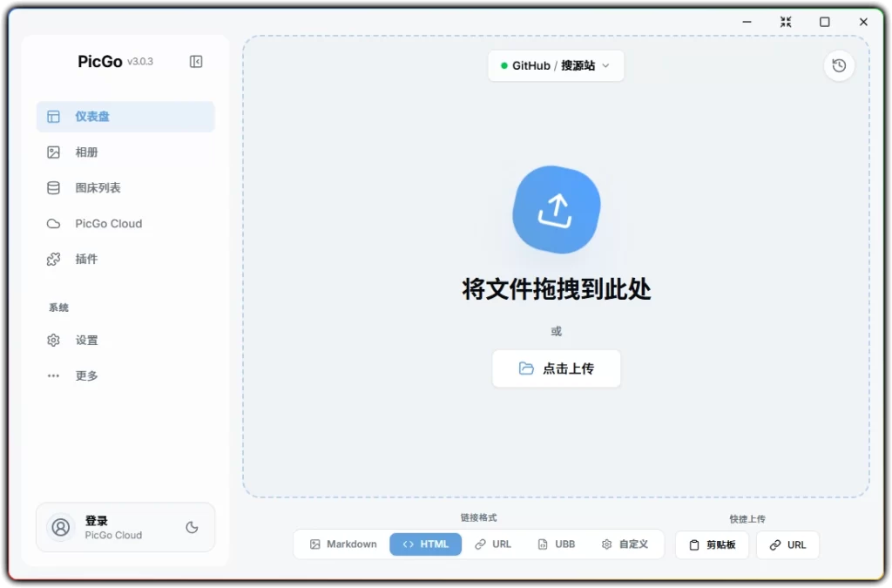The image size is (892, 588).
Task: Click the quick upload URL button
Action: tap(787, 544)
